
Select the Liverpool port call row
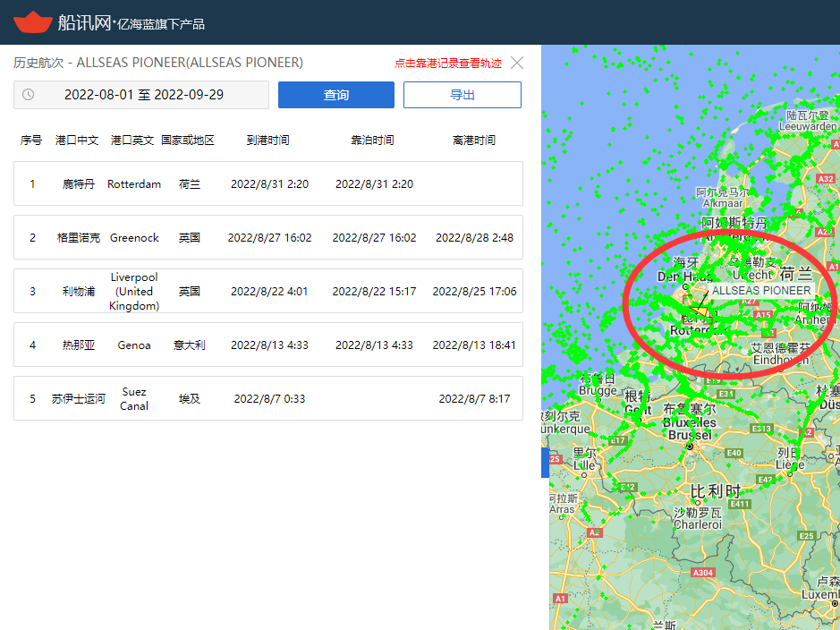pos(268,291)
